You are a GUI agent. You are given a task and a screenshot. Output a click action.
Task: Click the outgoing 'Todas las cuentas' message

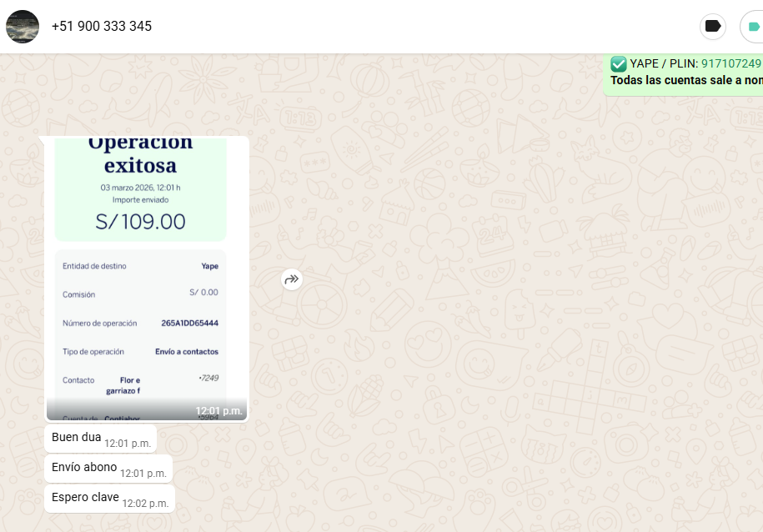point(685,81)
